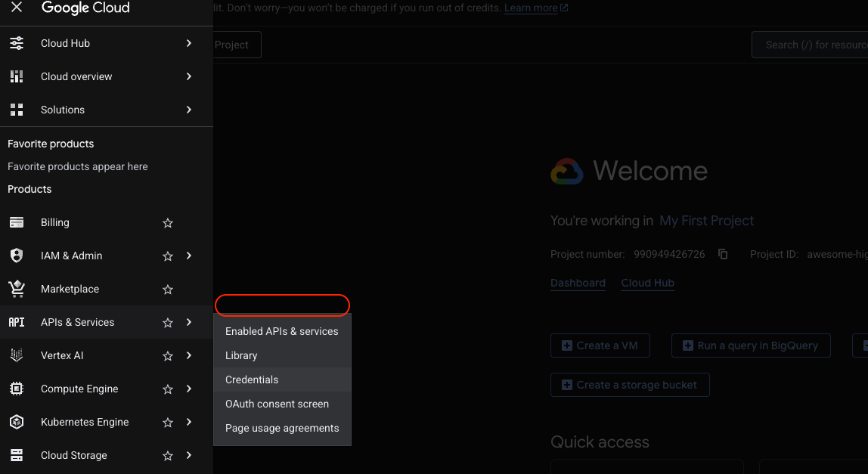Toggle the favorite star for Compute Engine

click(x=168, y=389)
